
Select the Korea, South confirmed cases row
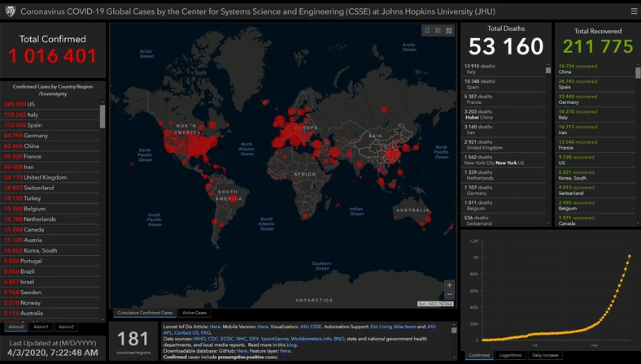[50, 250]
